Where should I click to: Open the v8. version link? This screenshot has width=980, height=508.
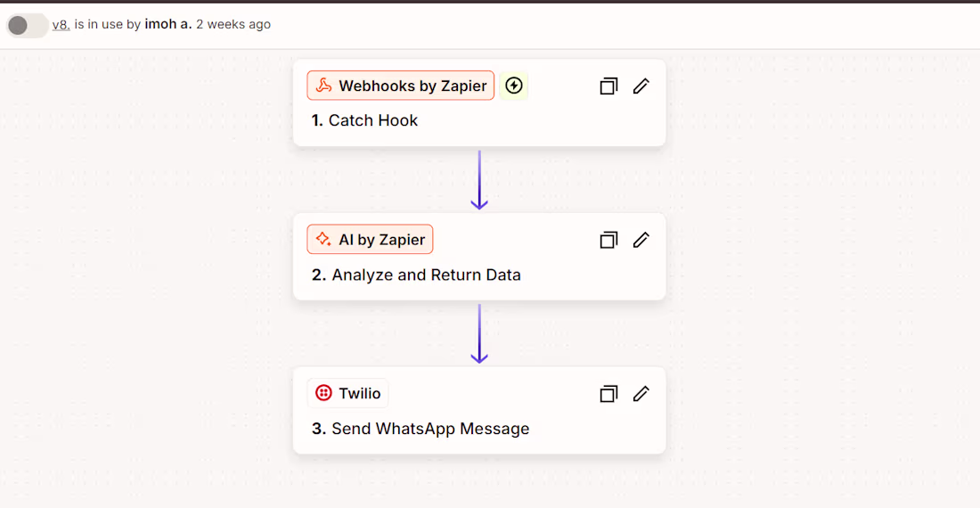(61, 25)
